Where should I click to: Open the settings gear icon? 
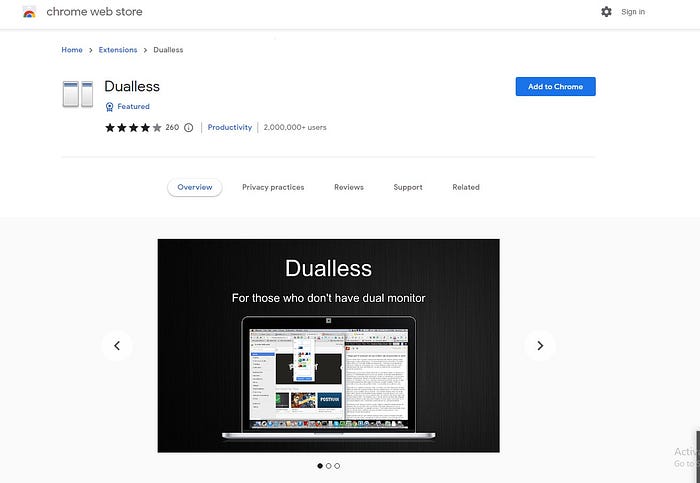point(606,12)
